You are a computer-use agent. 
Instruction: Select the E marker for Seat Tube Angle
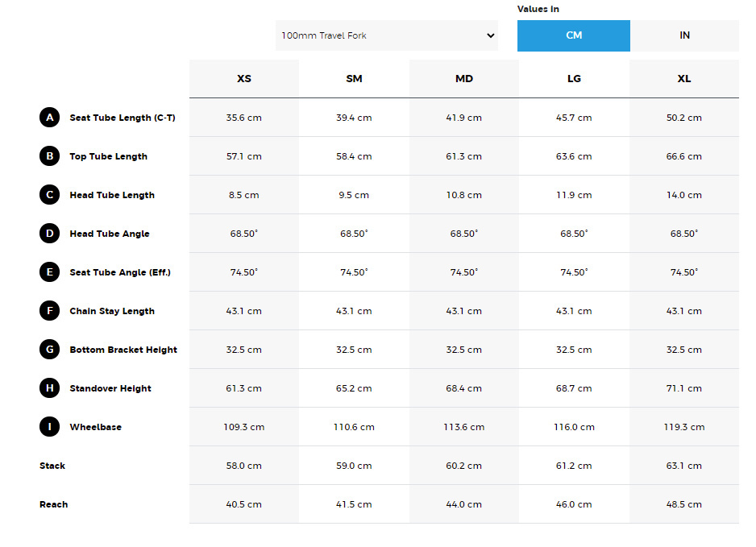(50, 272)
